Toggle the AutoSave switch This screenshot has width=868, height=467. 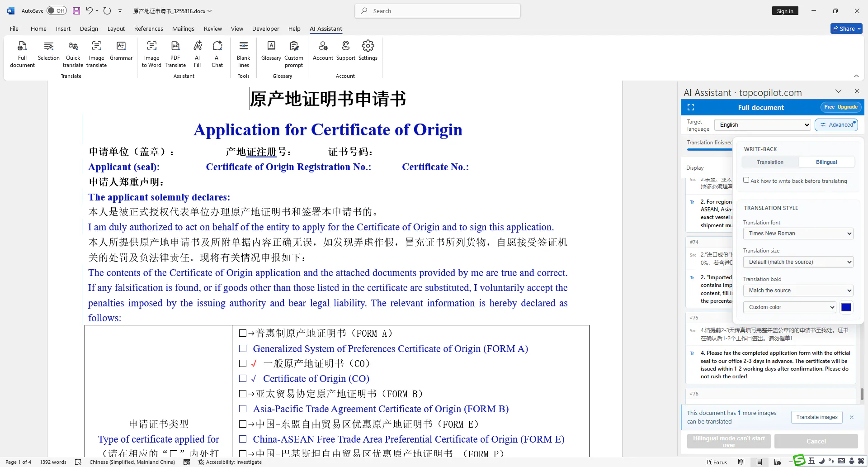click(57, 11)
